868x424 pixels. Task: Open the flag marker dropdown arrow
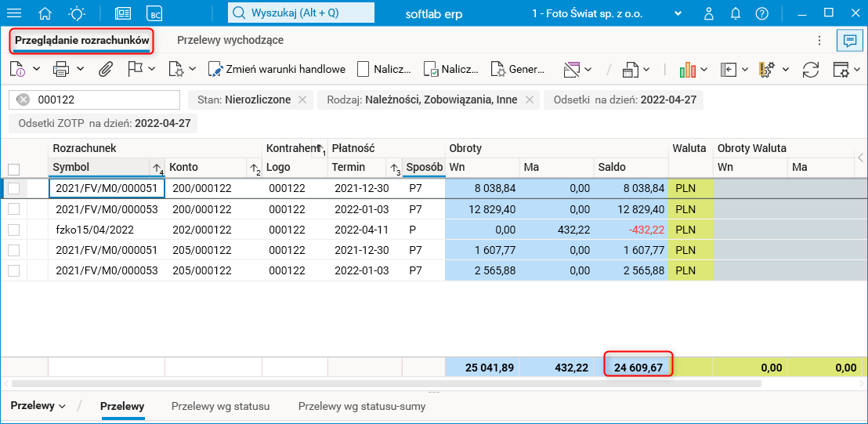coord(151,69)
